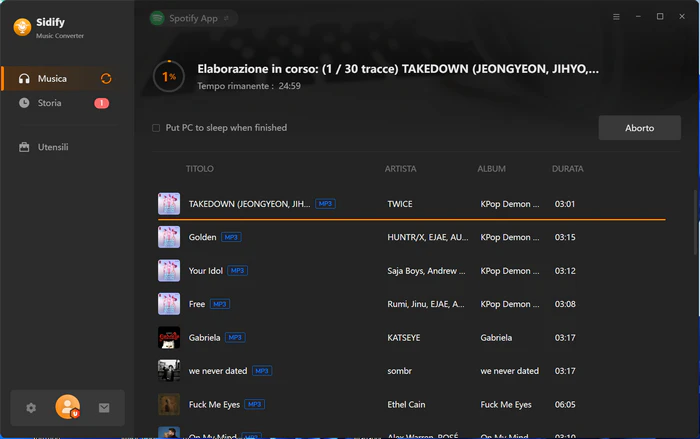Image resolution: width=700 pixels, height=439 pixels.
Task: Click the we never dated cover thumbnail
Action: (x=169, y=371)
